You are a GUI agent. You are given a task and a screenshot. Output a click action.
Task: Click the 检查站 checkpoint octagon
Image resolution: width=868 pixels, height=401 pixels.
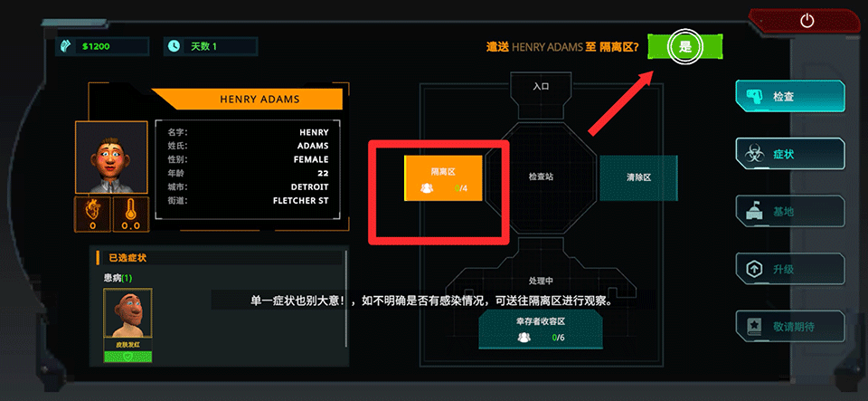pos(541,177)
